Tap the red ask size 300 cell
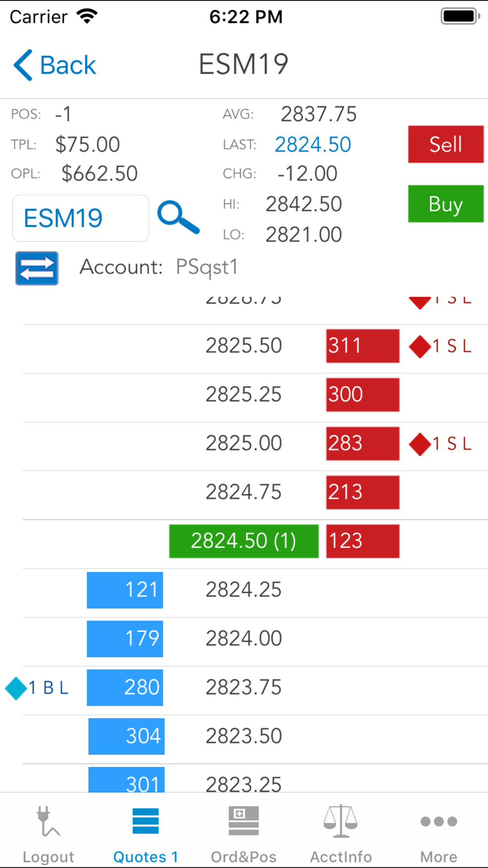 point(363,394)
